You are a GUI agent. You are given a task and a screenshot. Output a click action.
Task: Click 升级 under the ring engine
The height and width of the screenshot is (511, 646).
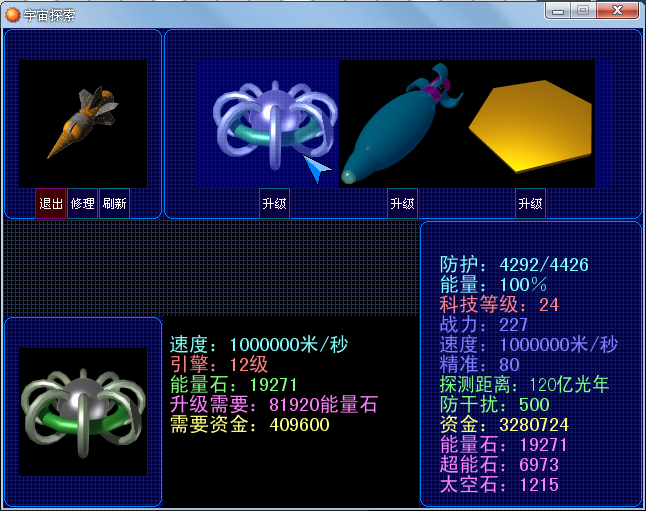click(274, 203)
